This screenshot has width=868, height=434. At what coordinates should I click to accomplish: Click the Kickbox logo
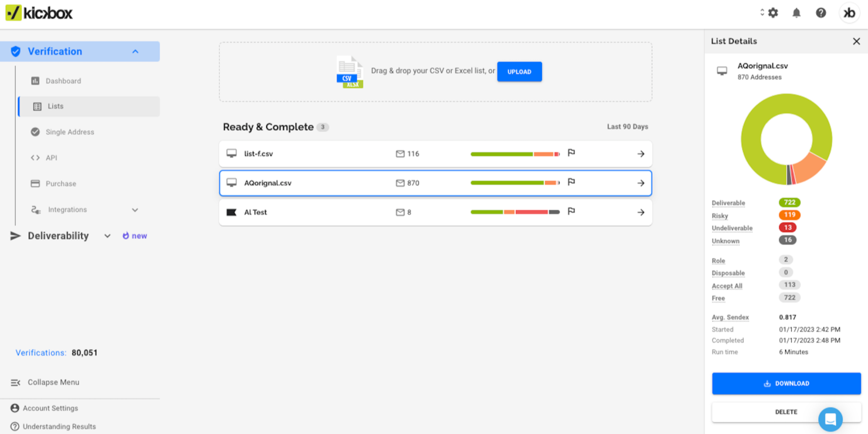click(x=39, y=12)
